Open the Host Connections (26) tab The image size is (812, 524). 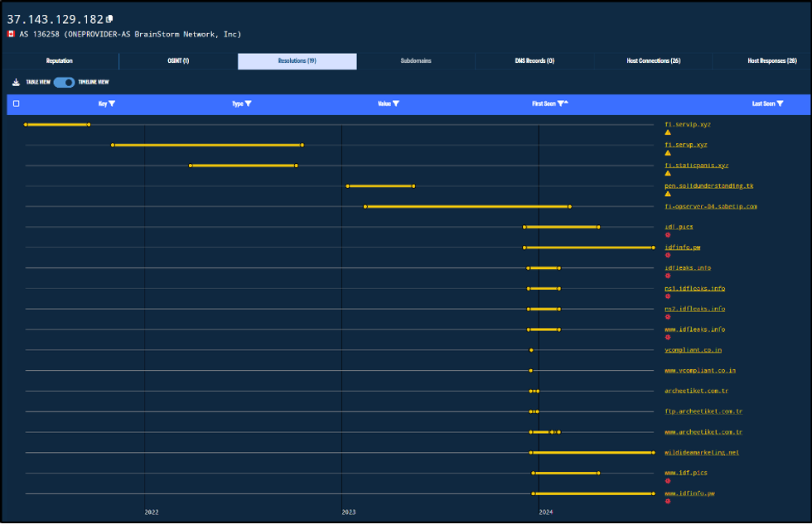pyautogui.click(x=652, y=60)
